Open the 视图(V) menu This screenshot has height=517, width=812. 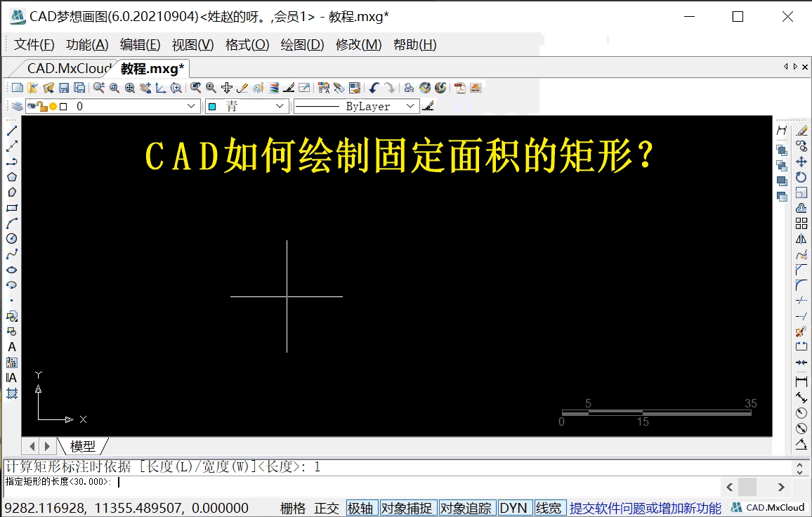192,44
